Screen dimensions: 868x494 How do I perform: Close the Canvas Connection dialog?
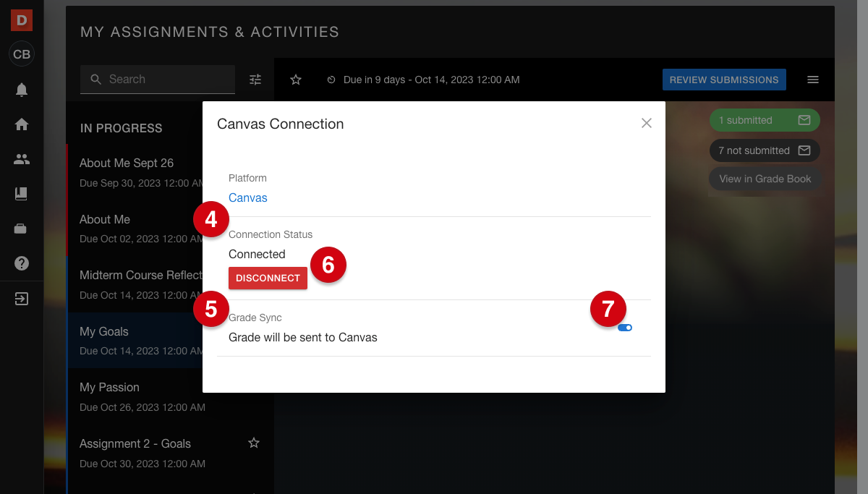(x=647, y=123)
